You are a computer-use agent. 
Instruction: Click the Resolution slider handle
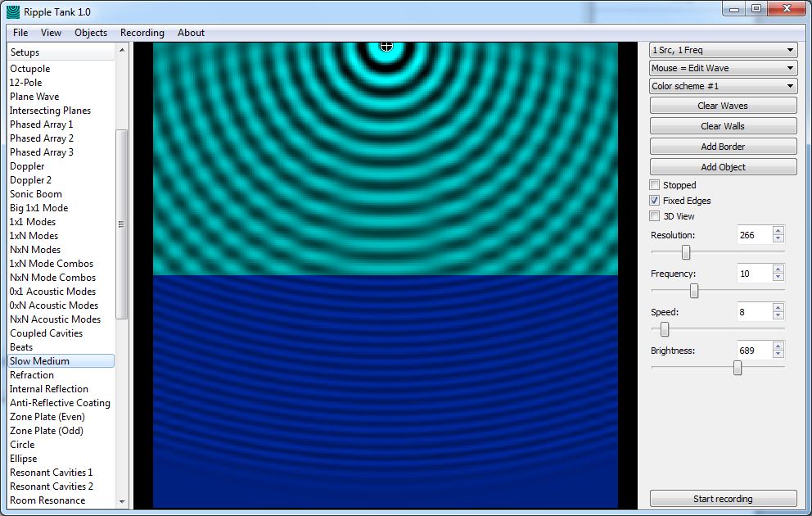point(686,252)
